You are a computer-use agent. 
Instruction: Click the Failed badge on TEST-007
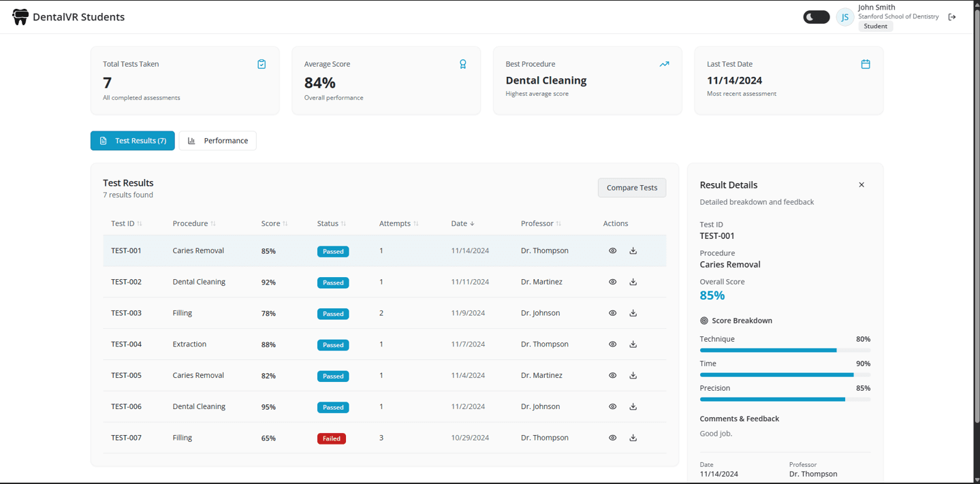point(332,438)
